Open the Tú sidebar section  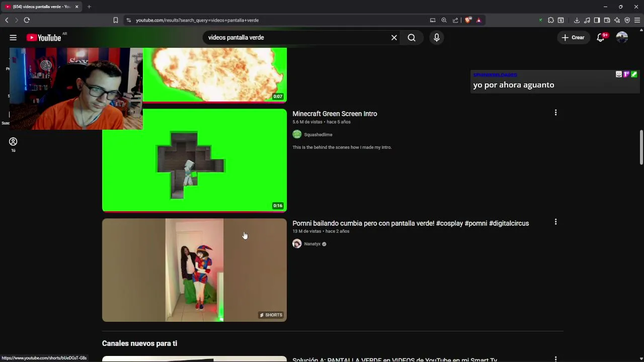(x=13, y=144)
